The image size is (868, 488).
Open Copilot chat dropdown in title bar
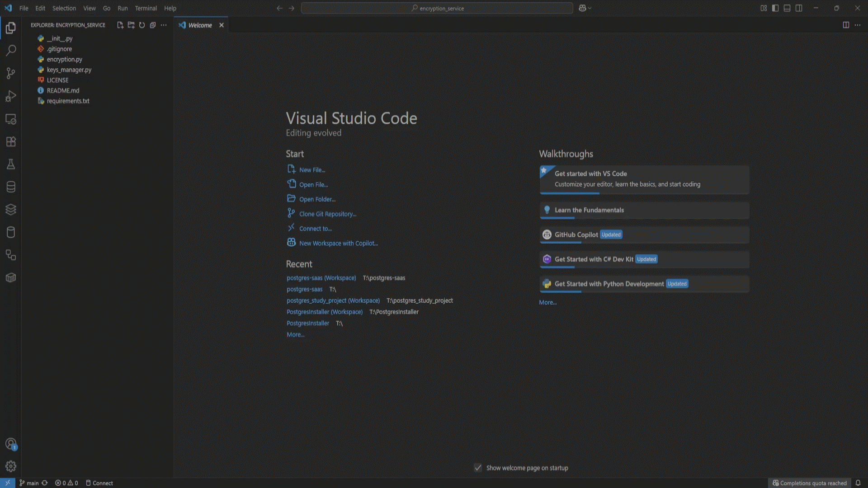585,8
